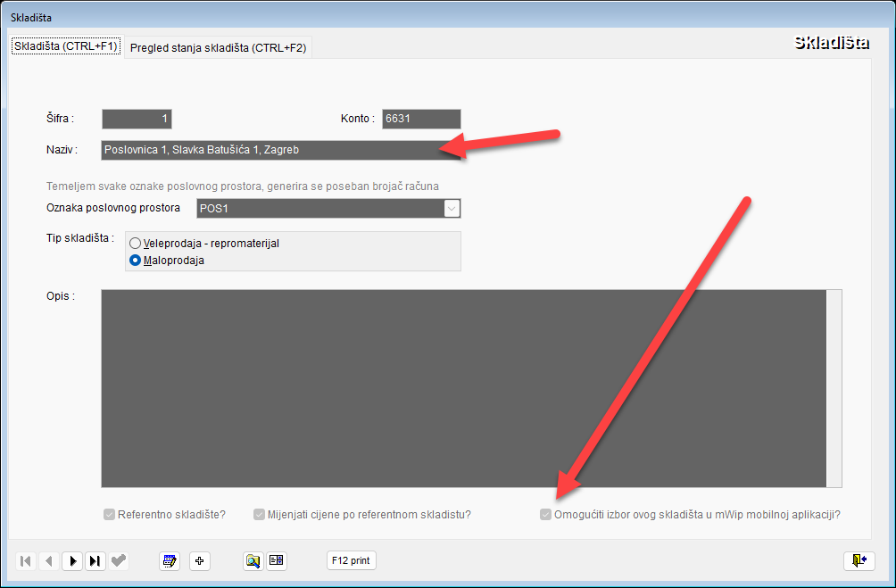Click the exit door icon

click(x=859, y=560)
